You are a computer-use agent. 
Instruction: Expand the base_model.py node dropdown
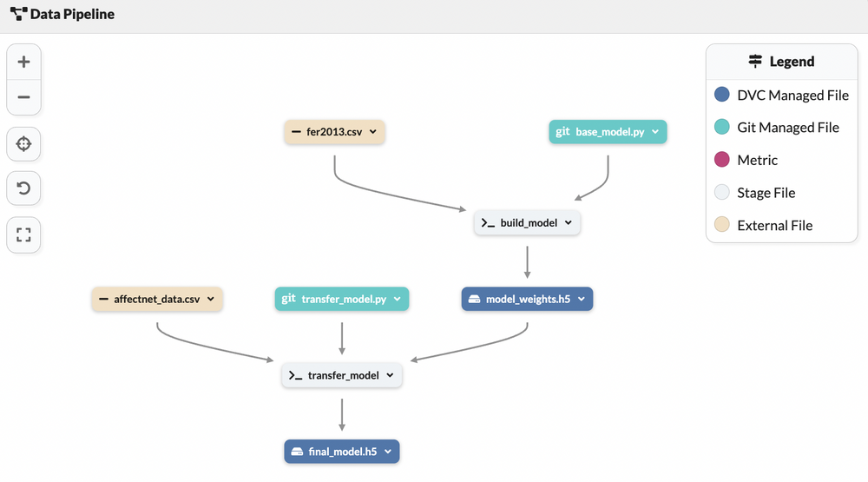[x=655, y=132]
